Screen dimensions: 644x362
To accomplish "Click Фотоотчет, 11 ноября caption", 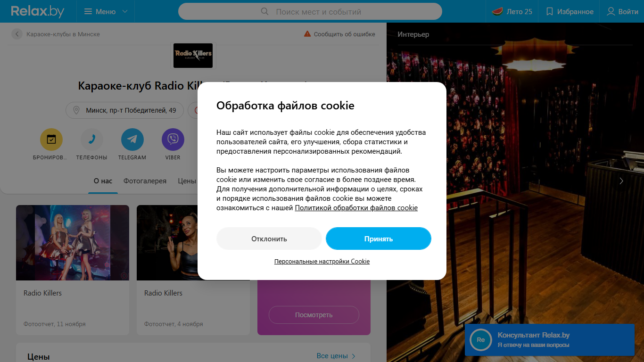I will pyautogui.click(x=55, y=324).
